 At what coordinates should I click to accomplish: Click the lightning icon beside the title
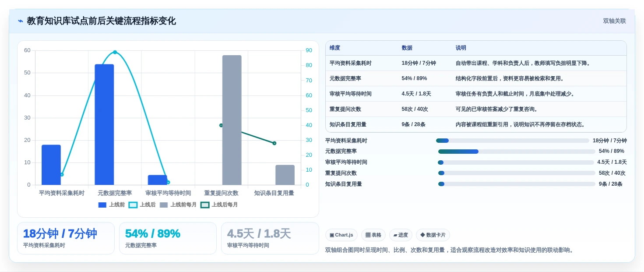[x=21, y=21]
